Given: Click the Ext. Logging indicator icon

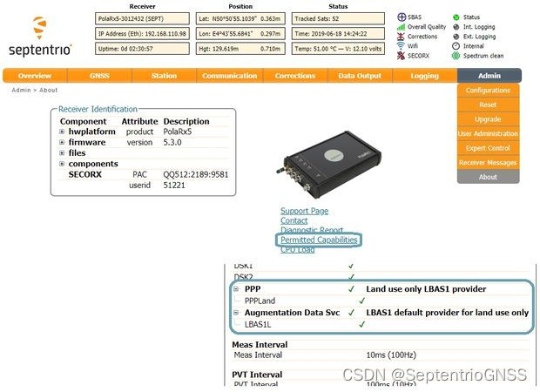Looking at the screenshot, I should pos(456,37).
